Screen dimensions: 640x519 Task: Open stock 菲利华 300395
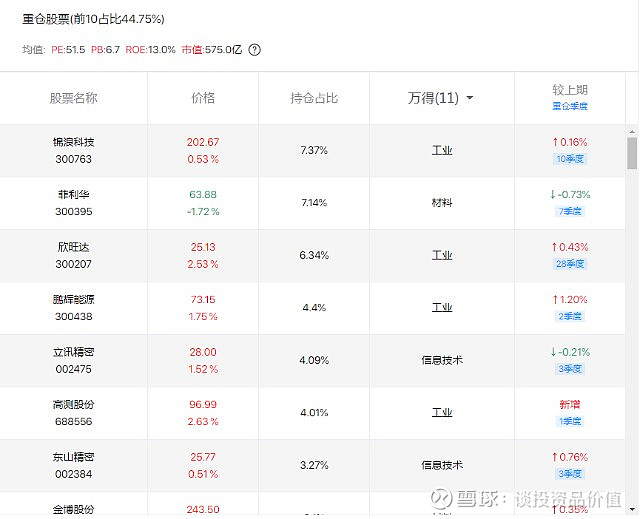coord(73,203)
